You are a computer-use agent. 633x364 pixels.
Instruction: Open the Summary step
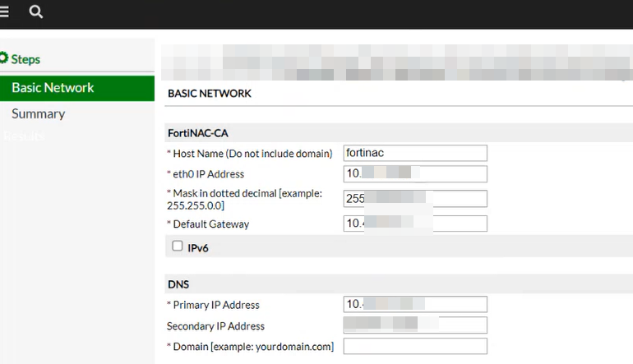coord(39,113)
